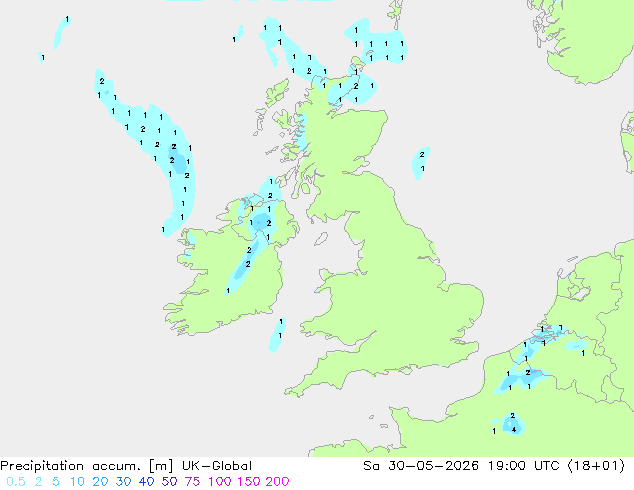Click the 0.5 legend value
The height and width of the screenshot is (490, 634).
pos(16,482)
